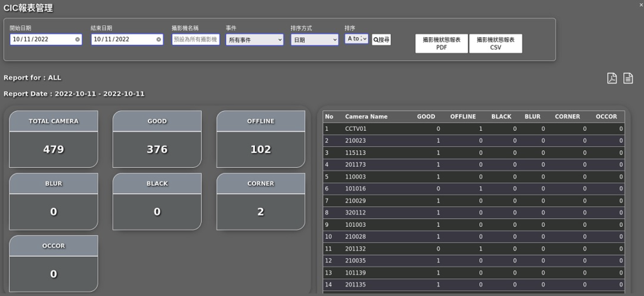Close the CIC report window
The height and width of the screenshot is (296, 644).
coord(641,5)
